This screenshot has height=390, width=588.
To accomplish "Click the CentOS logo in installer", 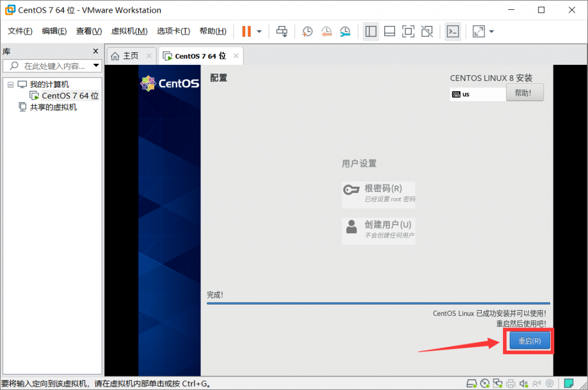I will (169, 83).
